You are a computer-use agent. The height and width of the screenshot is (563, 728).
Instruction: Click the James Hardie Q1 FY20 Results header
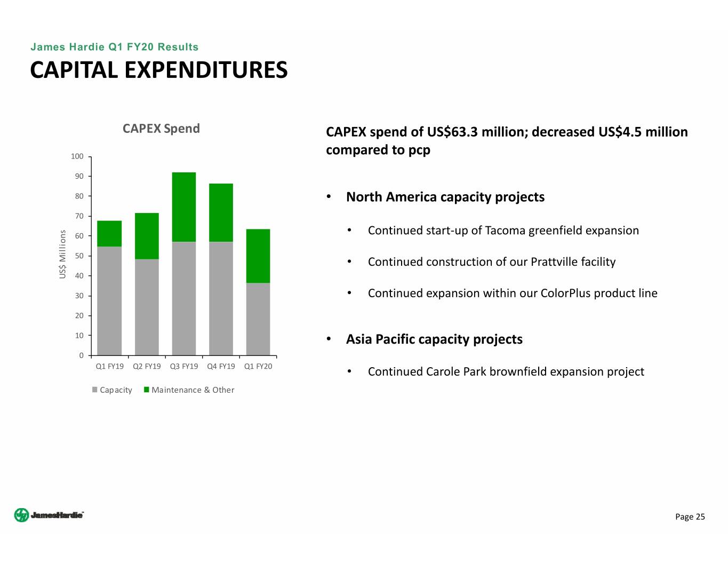[114, 47]
